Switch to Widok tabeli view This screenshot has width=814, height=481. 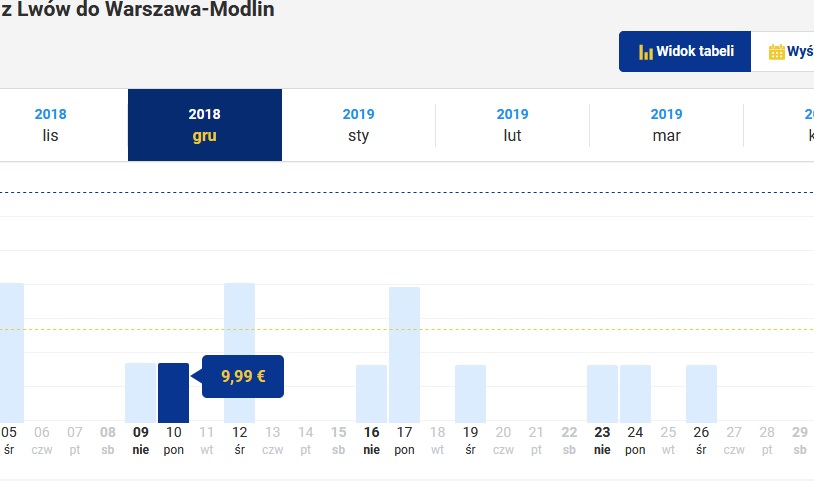click(x=685, y=51)
